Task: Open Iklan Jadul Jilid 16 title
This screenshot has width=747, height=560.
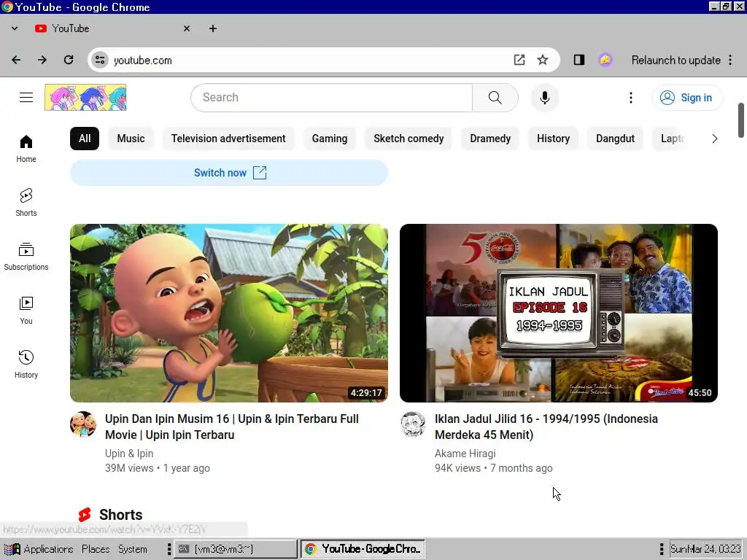Action: pos(546,427)
